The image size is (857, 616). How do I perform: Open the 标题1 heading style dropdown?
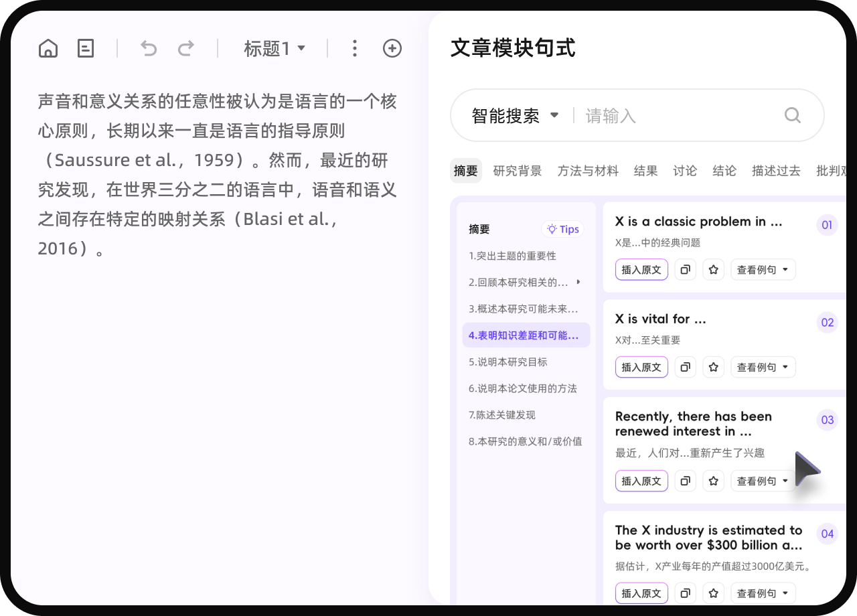275,48
